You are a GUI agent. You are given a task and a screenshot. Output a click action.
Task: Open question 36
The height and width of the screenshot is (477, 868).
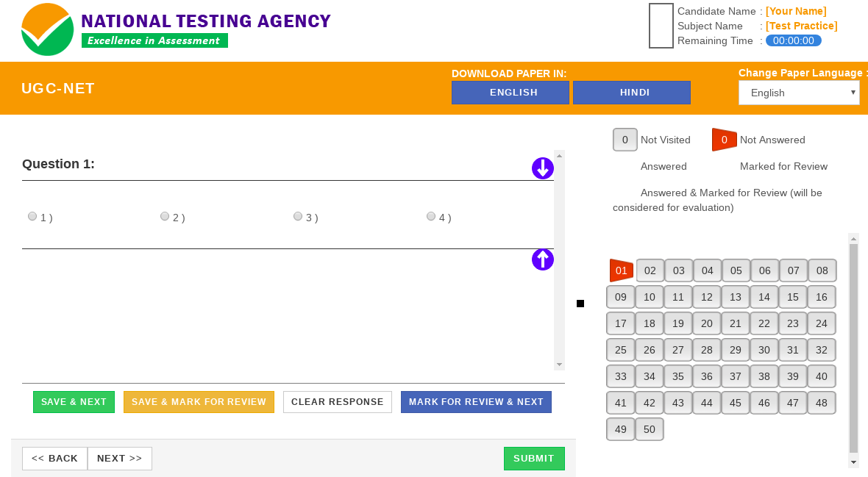click(x=707, y=376)
